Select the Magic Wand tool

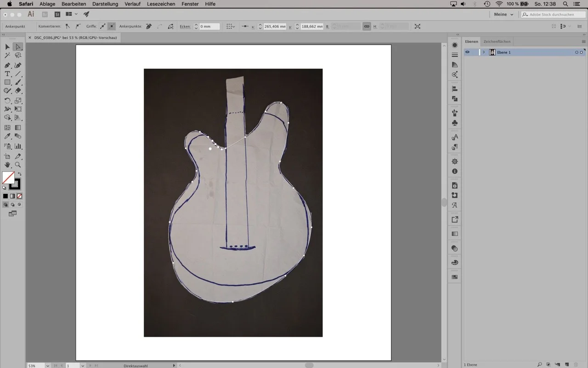pos(7,56)
